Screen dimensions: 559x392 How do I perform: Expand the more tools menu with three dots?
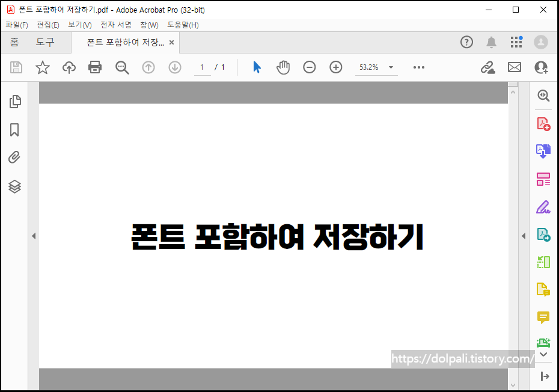pos(418,67)
